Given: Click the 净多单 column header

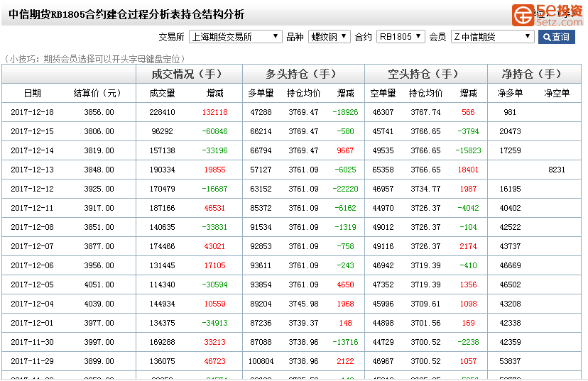Looking at the screenshot, I should 510,93.
